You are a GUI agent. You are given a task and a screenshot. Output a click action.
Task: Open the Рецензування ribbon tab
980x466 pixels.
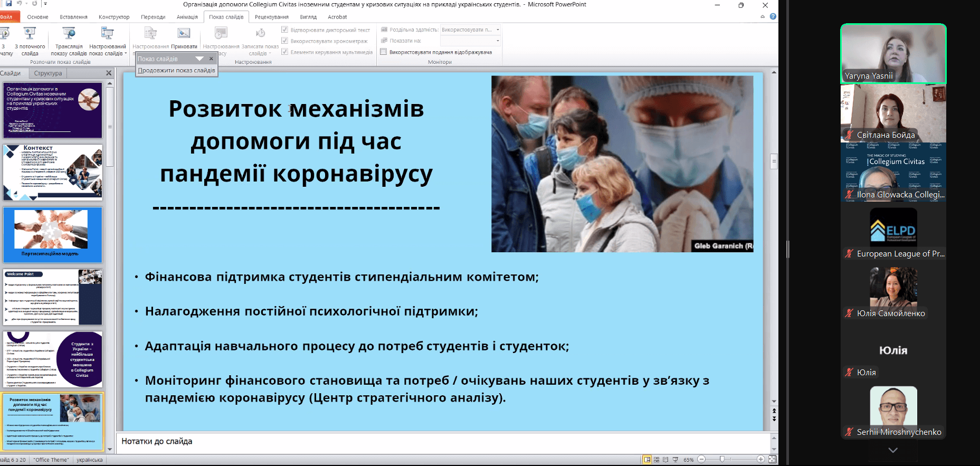point(271,17)
